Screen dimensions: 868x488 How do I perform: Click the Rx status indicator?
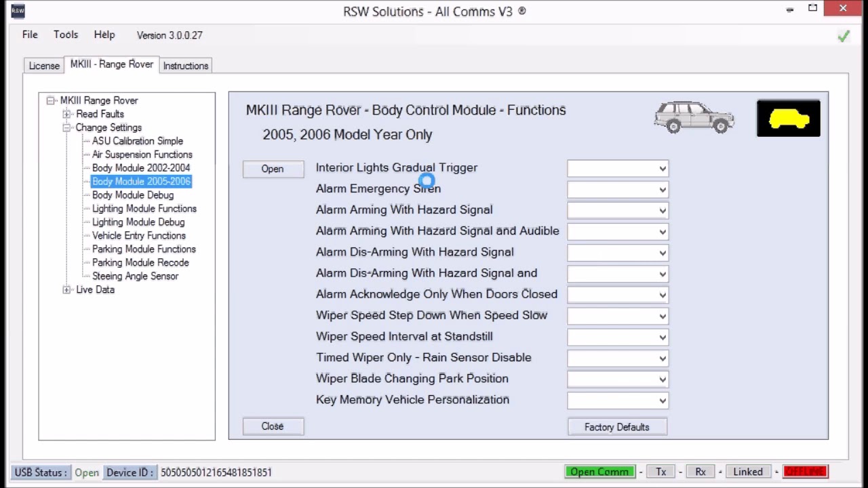click(701, 472)
